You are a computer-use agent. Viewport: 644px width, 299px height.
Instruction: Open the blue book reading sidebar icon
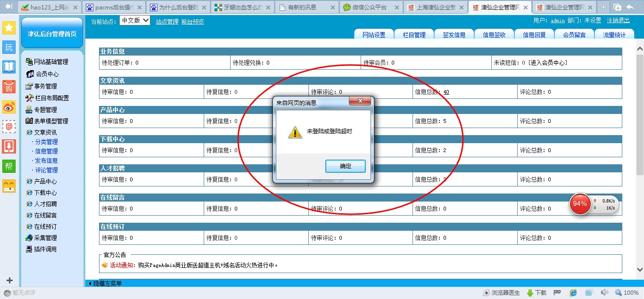coord(9,67)
